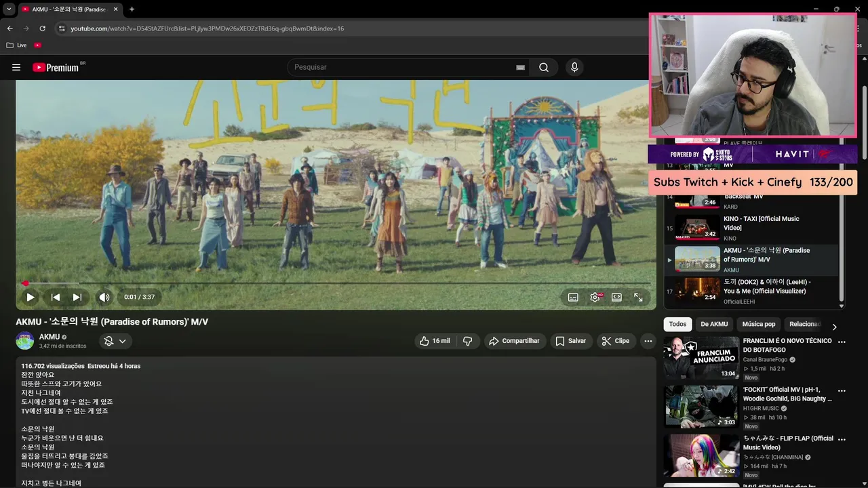Skip to previous video in playlist

(x=56, y=297)
